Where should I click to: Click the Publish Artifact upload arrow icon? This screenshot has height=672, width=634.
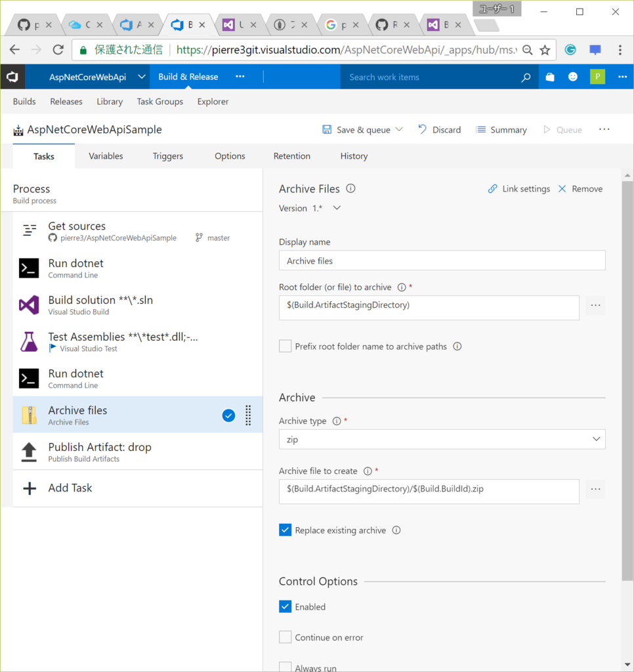(x=29, y=451)
